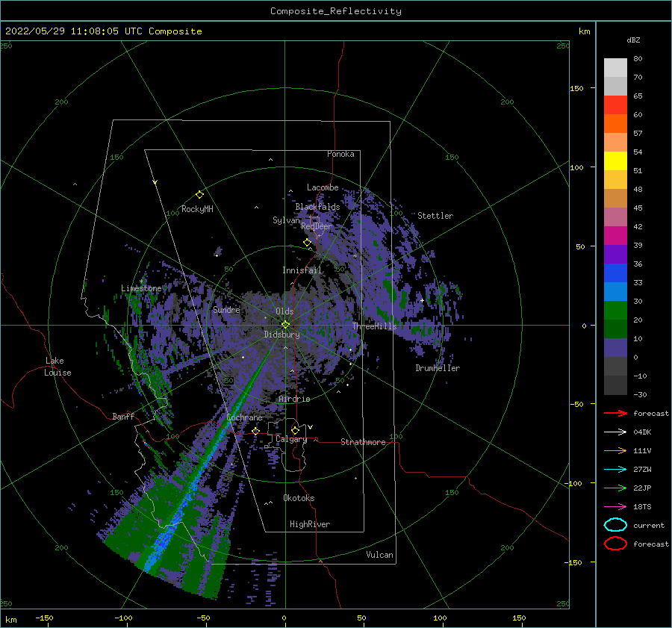Image resolution: width=672 pixels, height=628 pixels.
Task: Click the red forecast ellipse in legend
Action: click(x=615, y=544)
